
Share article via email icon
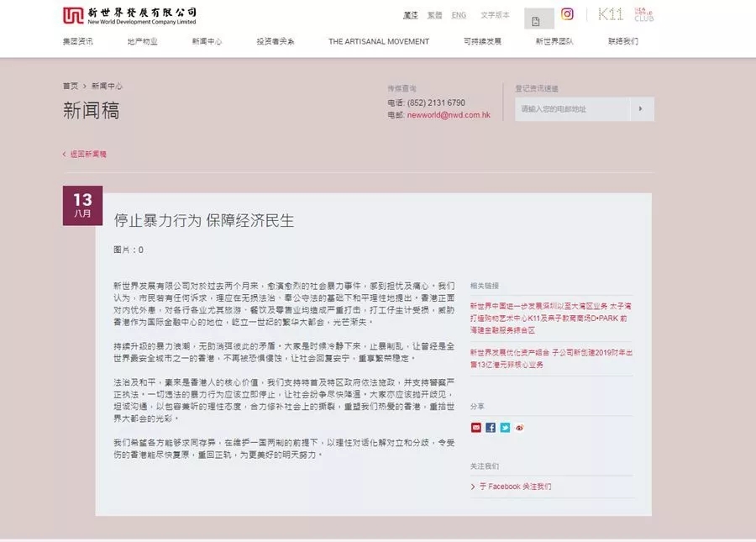[476, 428]
